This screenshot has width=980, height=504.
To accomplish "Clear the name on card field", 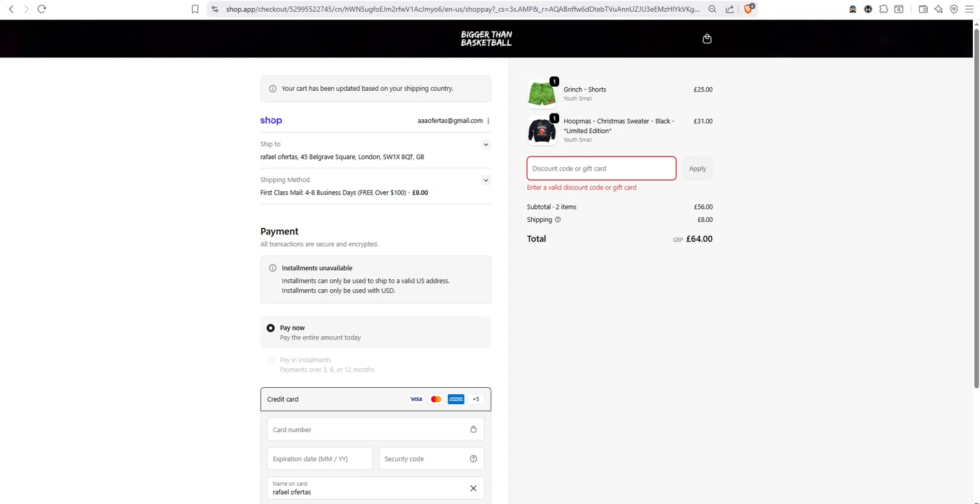I will 474,488.
